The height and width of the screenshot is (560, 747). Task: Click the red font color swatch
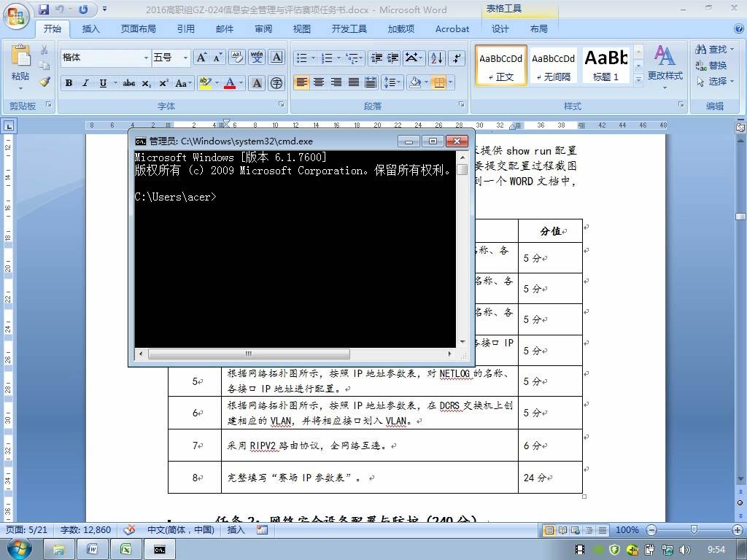[230, 83]
